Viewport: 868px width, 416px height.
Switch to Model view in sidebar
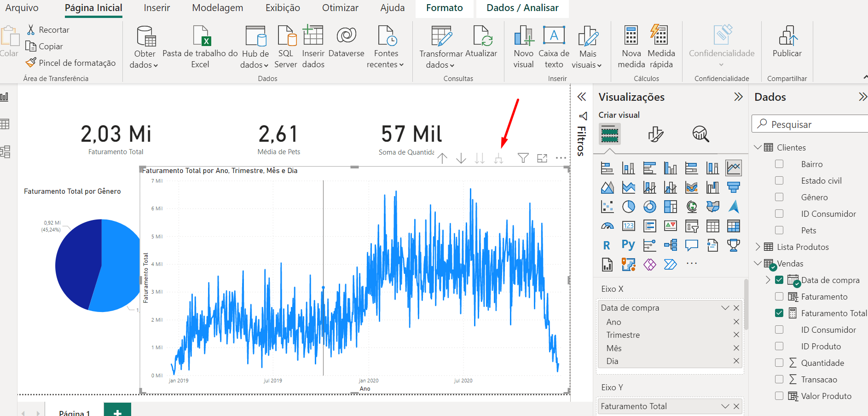[x=5, y=152]
